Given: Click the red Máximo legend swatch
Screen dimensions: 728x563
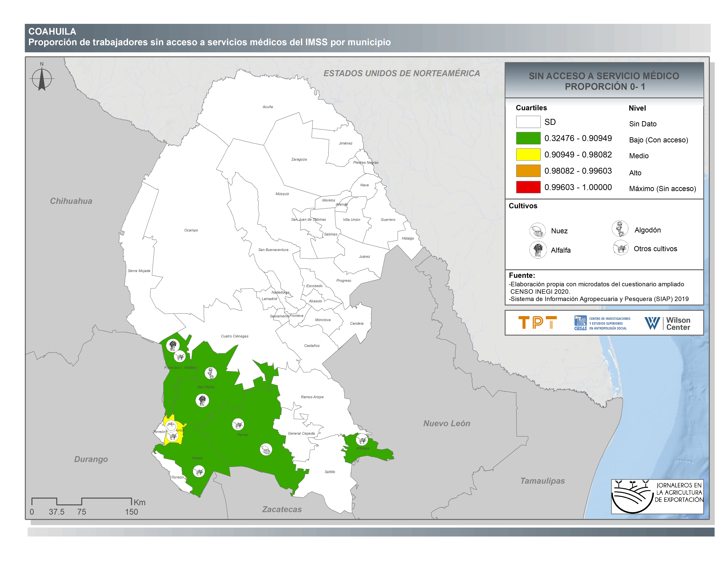Looking at the screenshot, I should (x=528, y=187).
